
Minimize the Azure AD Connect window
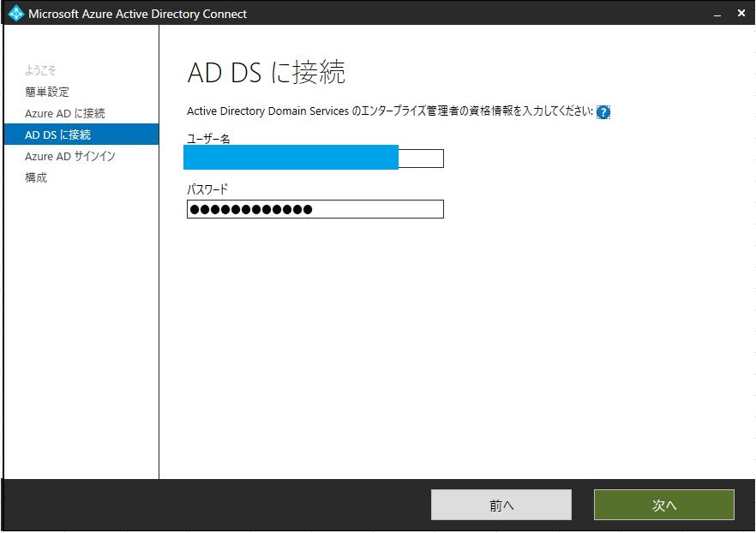point(717,14)
